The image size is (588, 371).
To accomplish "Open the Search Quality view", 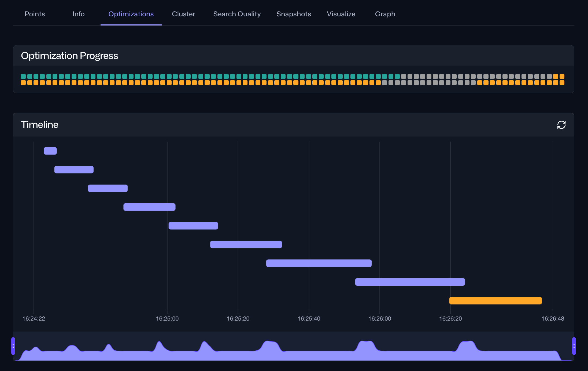I will (236, 14).
